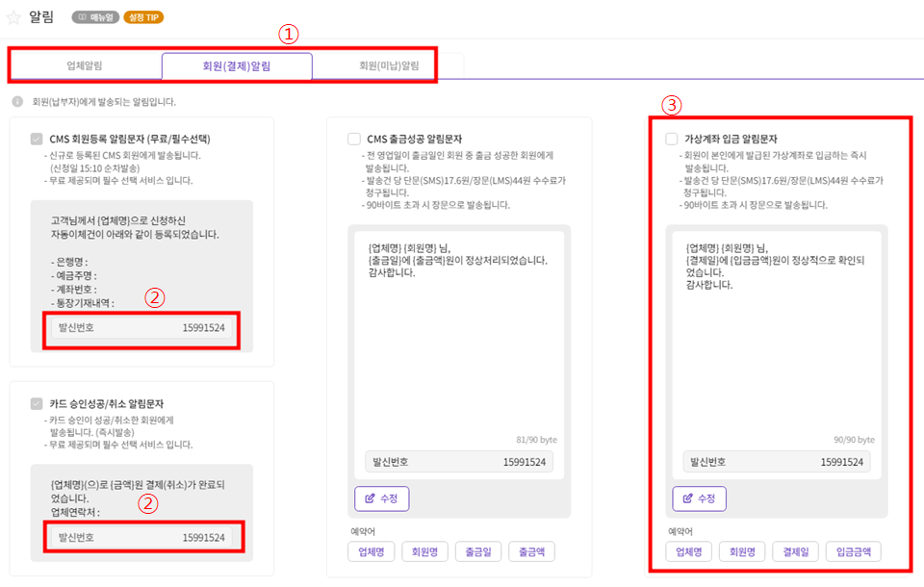
Task: Click 발신번호 field in CMS 출금성공 card
Action: click(459, 462)
